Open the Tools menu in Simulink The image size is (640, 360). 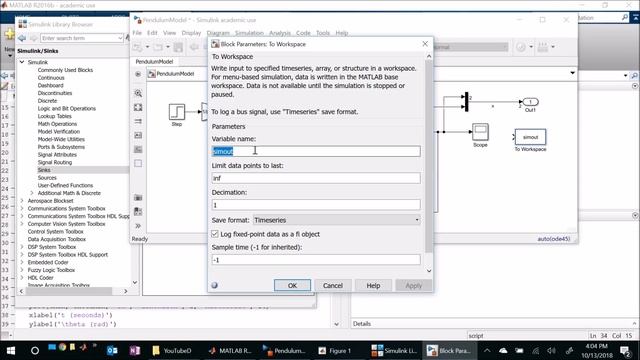point(322,33)
